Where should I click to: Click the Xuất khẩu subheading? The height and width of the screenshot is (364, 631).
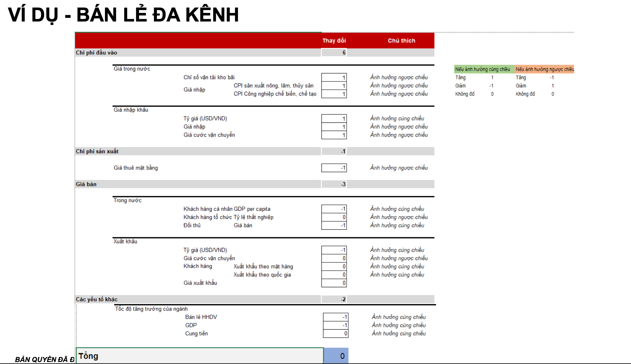125,242
